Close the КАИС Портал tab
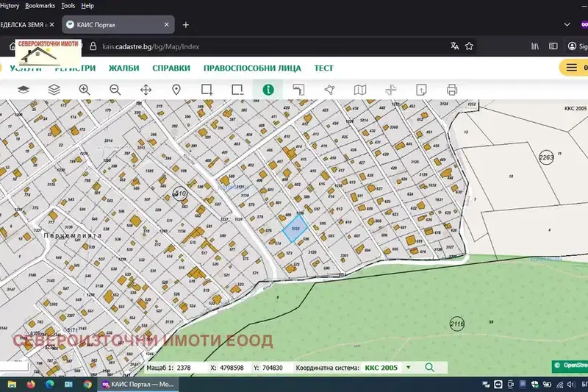588x392 pixels. pyautogui.click(x=167, y=24)
